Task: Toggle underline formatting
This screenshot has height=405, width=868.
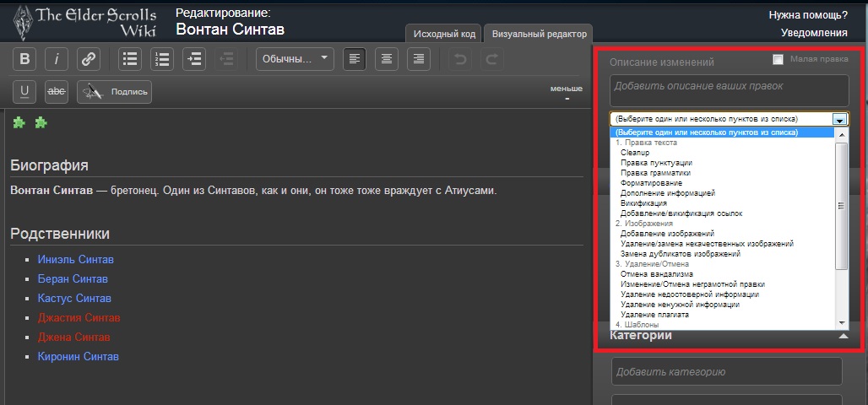Action: (x=24, y=92)
